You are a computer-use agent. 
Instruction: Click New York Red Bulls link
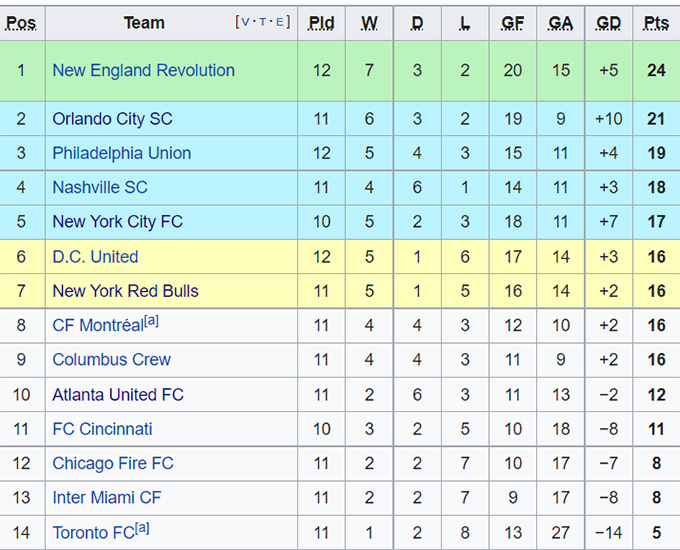[125, 291]
